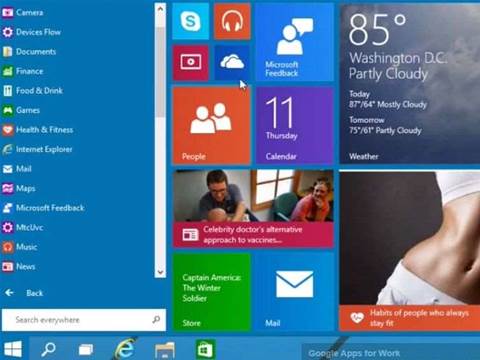Launch Internet Explorer from taskbar
Viewport: 480px width, 360px height.
coord(125,349)
